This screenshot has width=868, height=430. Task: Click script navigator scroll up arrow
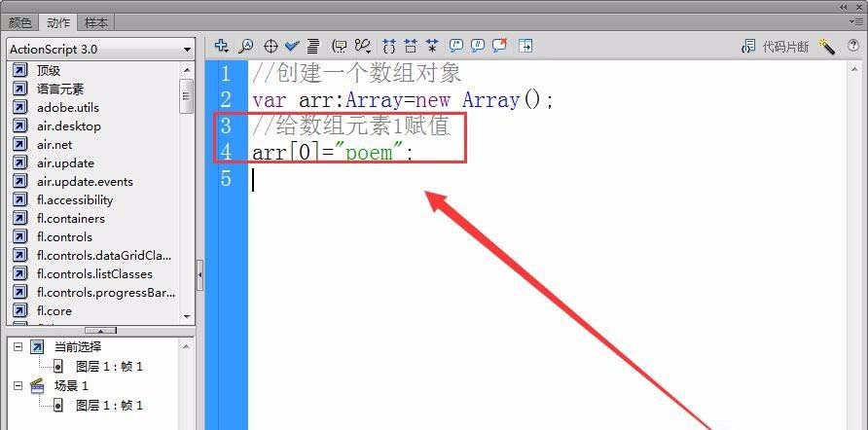(187, 346)
